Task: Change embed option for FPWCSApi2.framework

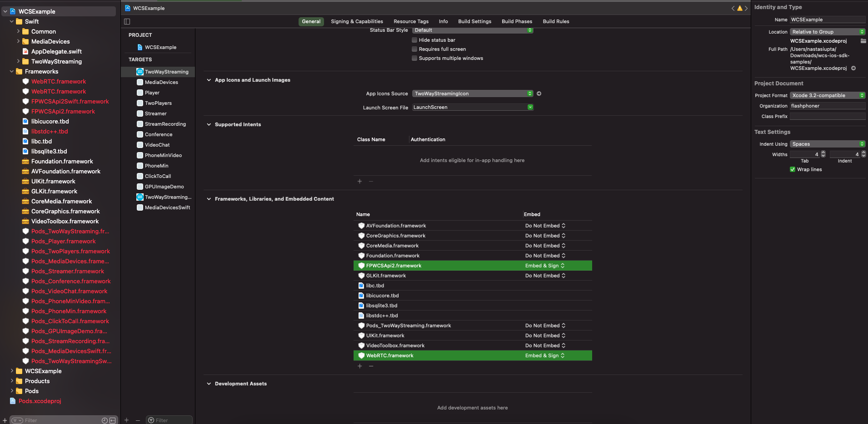Action: 545,266
